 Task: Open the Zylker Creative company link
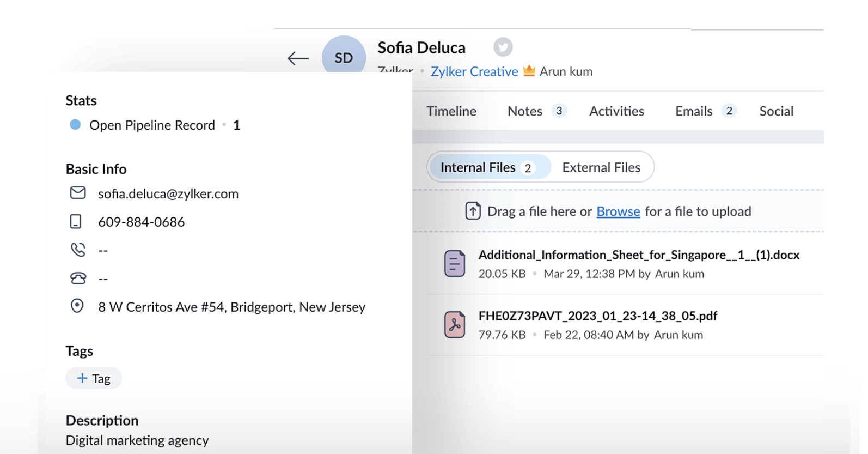(474, 71)
